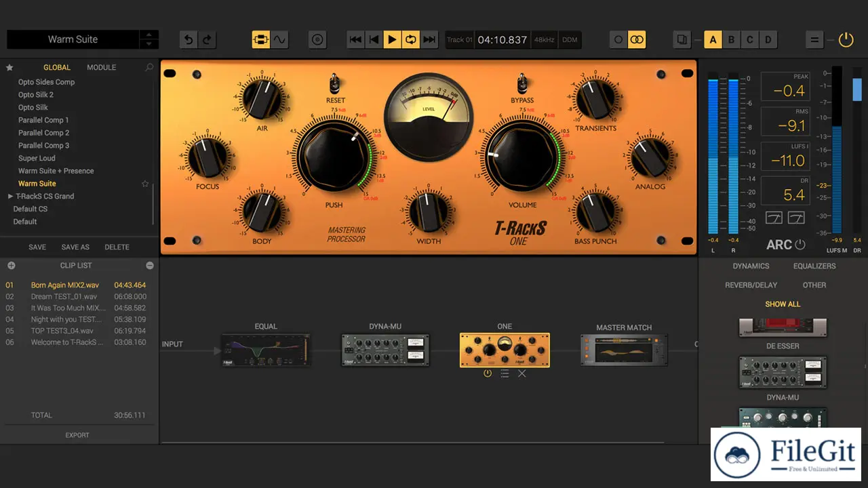Image resolution: width=868 pixels, height=488 pixels.
Task: Click the BASS PUNCH knob
Action: click(595, 212)
